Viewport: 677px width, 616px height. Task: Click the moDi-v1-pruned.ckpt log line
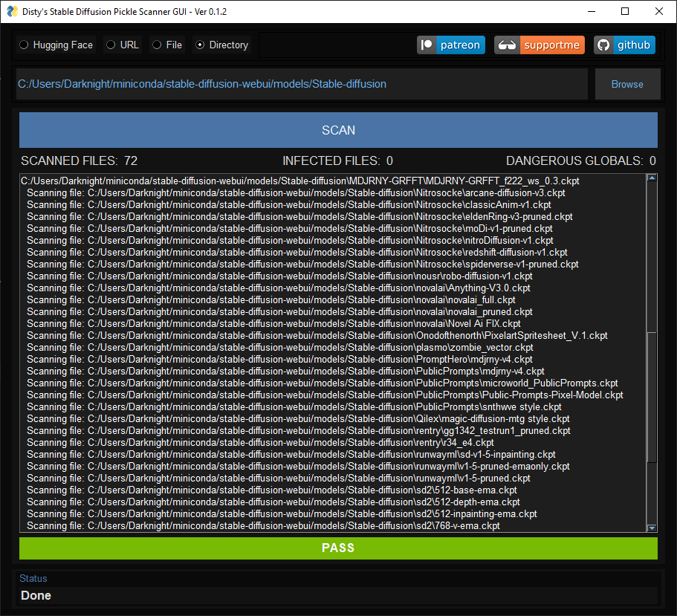[x=290, y=228]
